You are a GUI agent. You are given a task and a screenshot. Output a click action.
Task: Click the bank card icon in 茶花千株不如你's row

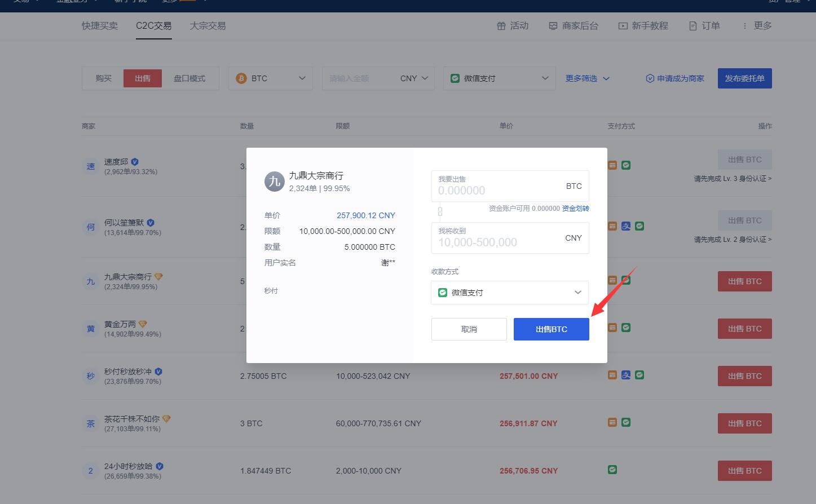coord(612,422)
